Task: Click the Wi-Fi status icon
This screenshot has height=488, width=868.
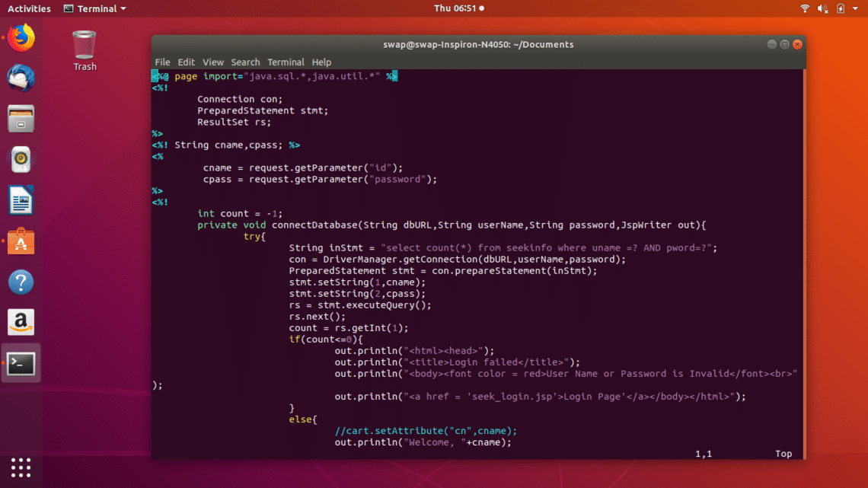Action: (805, 8)
